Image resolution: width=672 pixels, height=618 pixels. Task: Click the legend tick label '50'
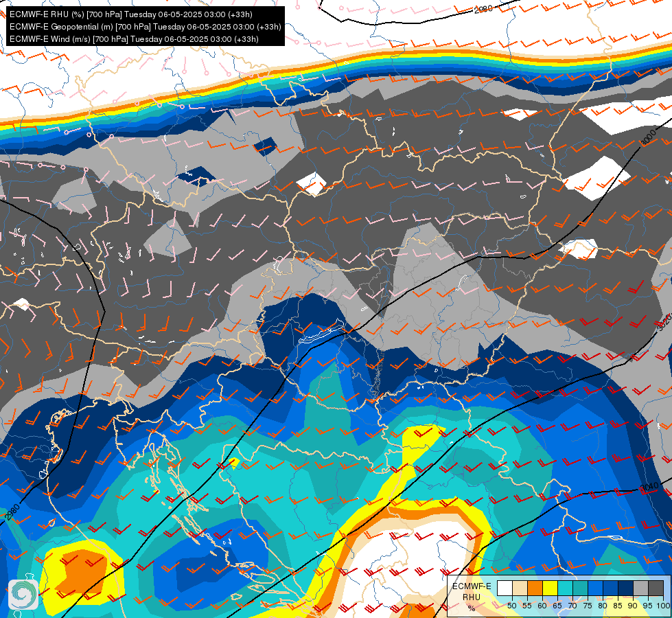coord(512,606)
